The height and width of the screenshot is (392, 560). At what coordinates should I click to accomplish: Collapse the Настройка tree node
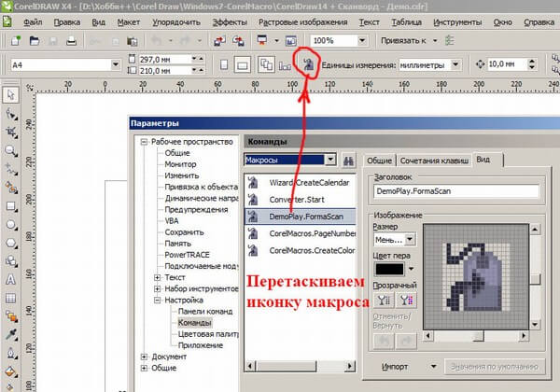pos(157,300)
